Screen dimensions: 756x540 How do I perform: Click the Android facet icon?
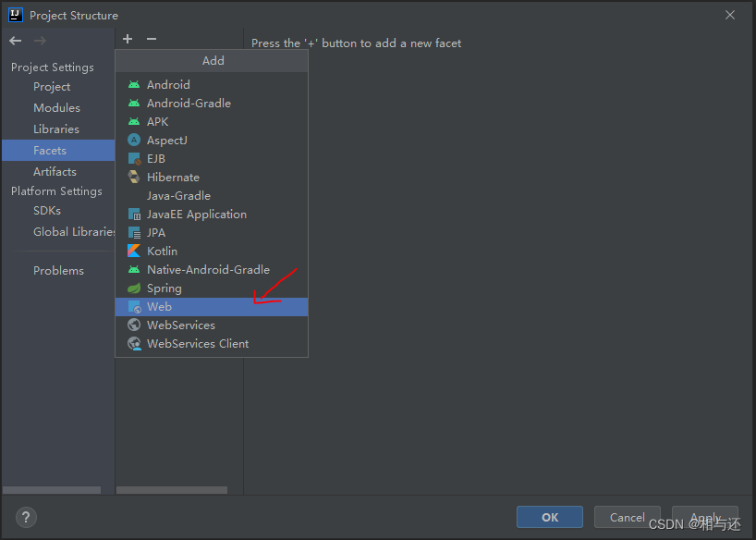(134, 85)
